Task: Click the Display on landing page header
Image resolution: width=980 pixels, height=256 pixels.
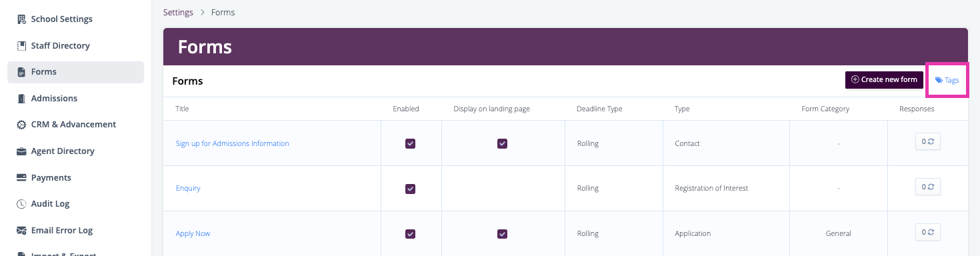Action: coord(492,109)
